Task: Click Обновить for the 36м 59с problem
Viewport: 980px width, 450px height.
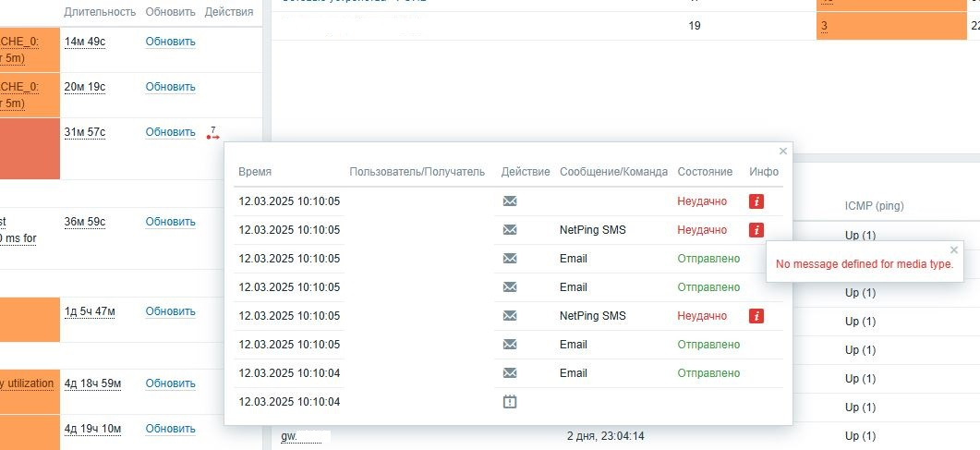Action: 170,222
